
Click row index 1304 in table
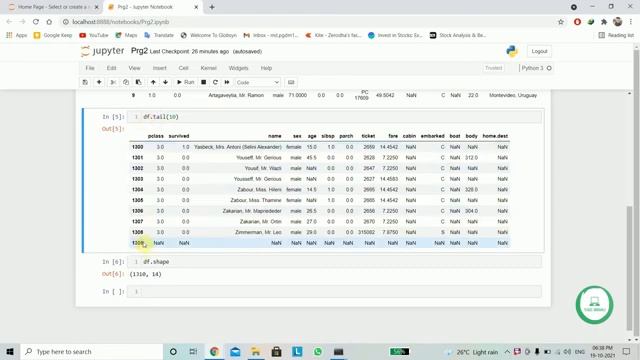point(138,190)
